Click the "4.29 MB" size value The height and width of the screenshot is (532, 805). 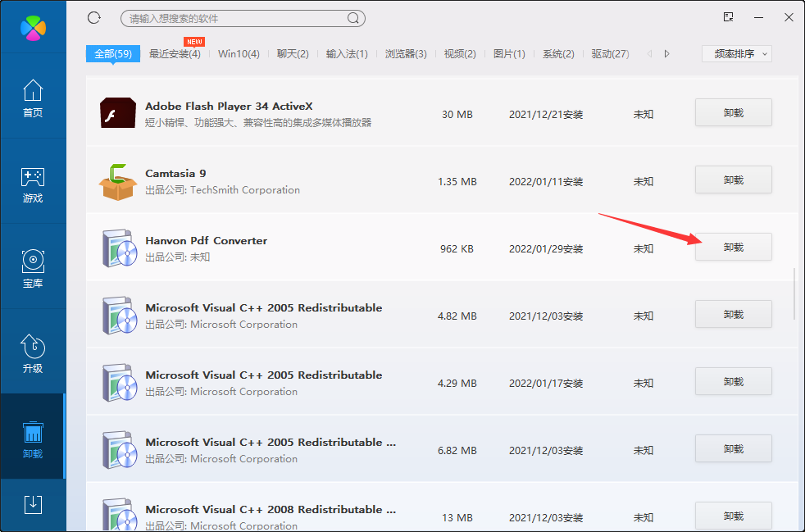[x=457, y=384]
